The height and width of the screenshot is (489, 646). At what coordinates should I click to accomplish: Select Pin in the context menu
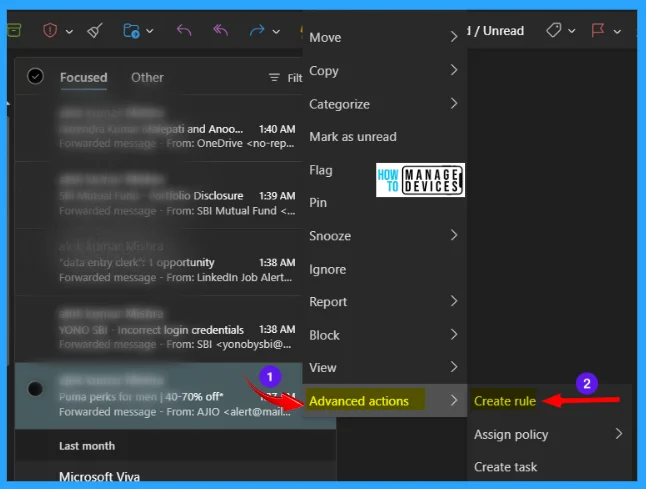pos(385,203)
